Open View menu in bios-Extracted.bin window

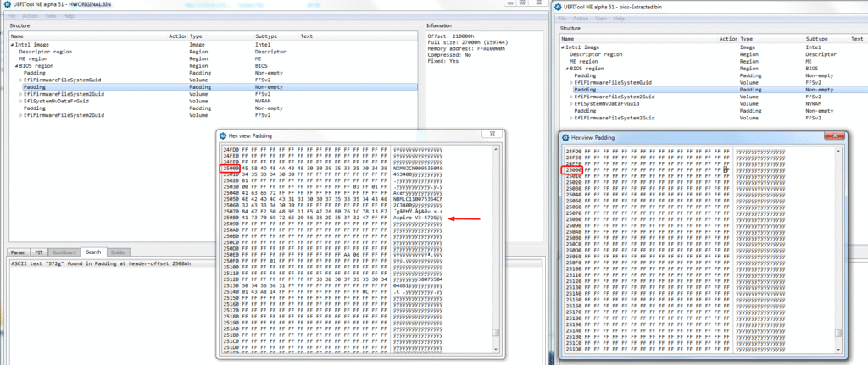(x=601, y=19)
